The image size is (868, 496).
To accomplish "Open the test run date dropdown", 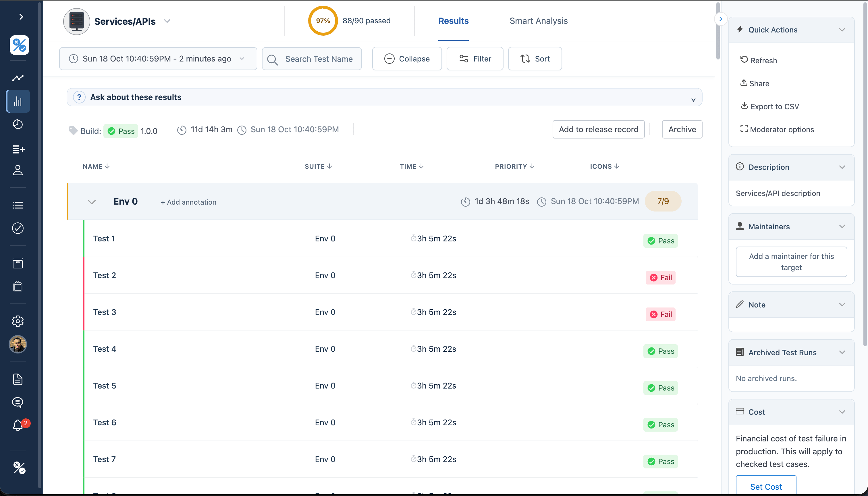I will (158, 59).
